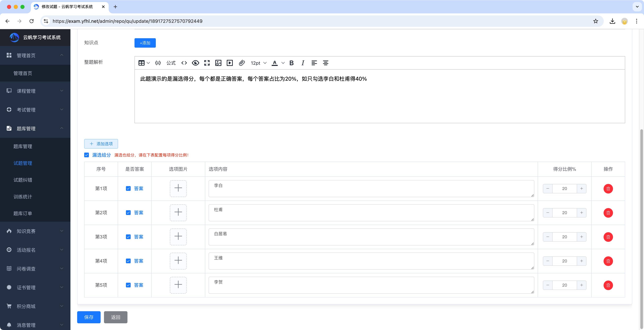Image resolution: width=644 pixels, height=330 pixels.
Task: Toggle the preview eye icon in editor
Action: 195,63
